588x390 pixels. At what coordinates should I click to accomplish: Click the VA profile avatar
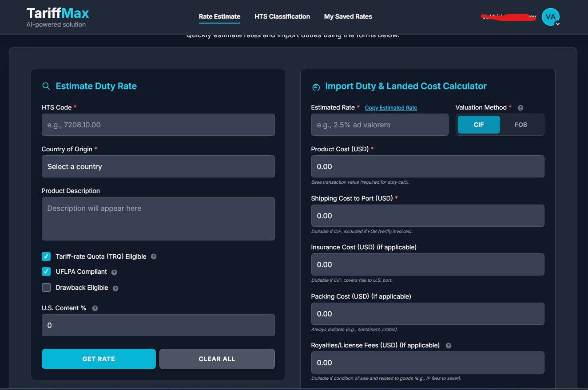click(x=550, y=17)
